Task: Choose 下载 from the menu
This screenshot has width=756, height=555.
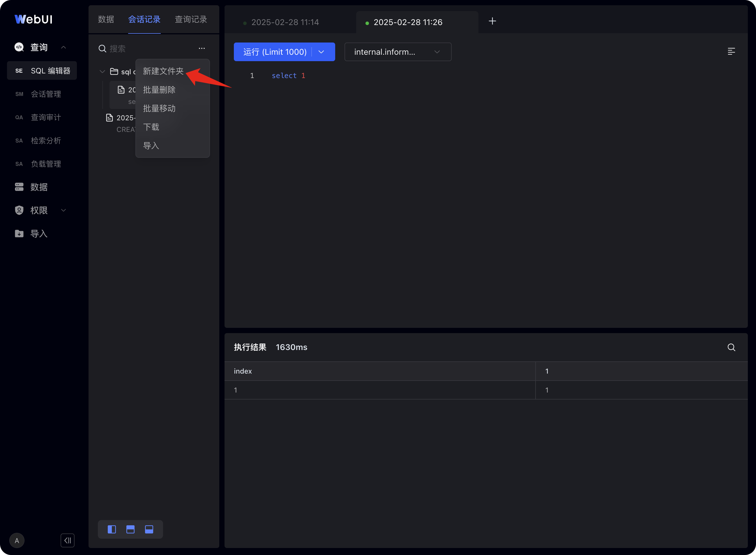Action: (151, 127)
